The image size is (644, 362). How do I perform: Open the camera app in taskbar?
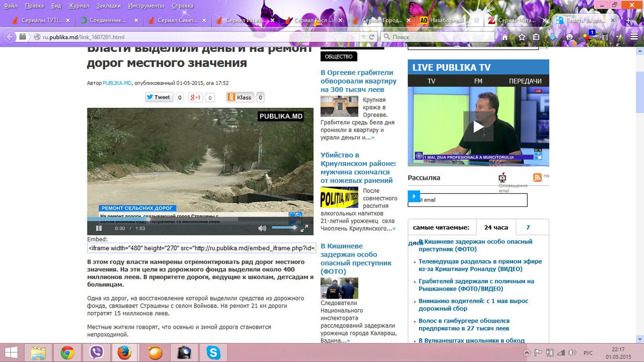[x=184, y=352]
